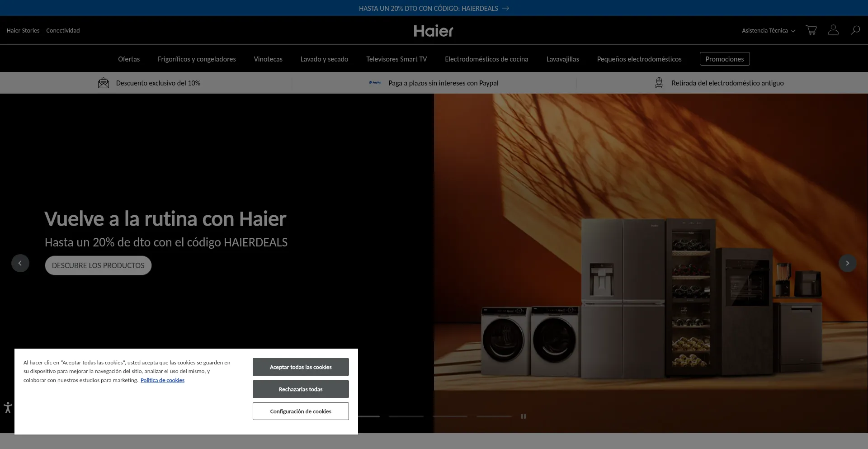Select the fourth carousel slide indicator
The height and width of the screenshot is (449, 868).
pos(494,416)
